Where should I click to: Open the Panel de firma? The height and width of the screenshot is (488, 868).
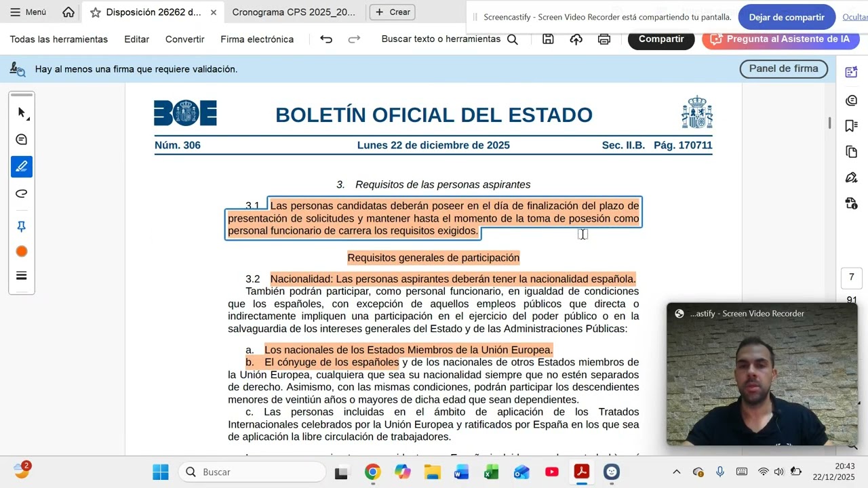[783, 68]
